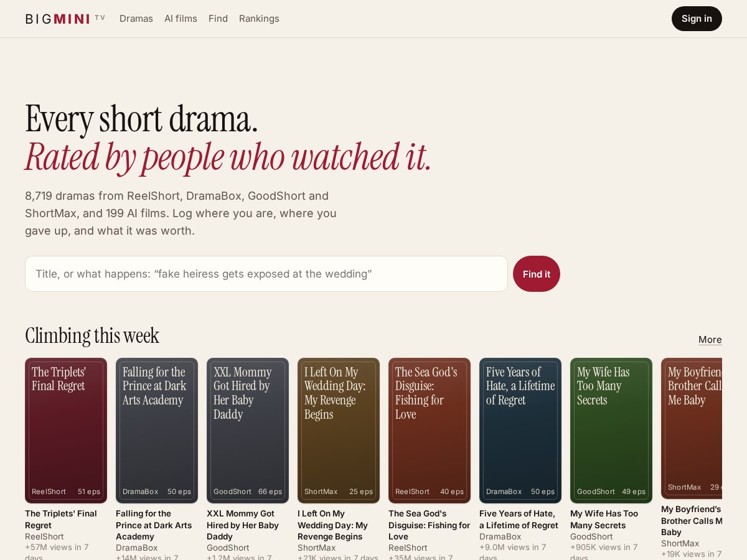747x560 pixels.
Task: Open My Boyfriend's Brother Calls Me Baby poster
Action: (x=692, y=428)
